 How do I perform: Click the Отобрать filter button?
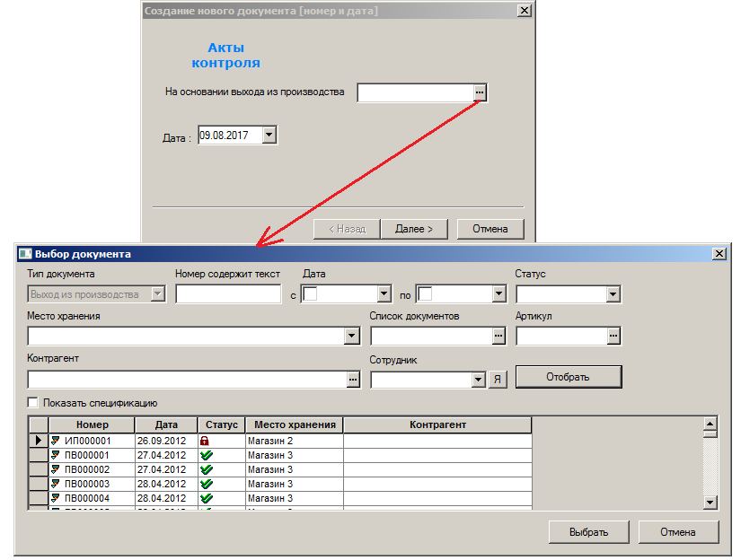[x=568, y=377]
